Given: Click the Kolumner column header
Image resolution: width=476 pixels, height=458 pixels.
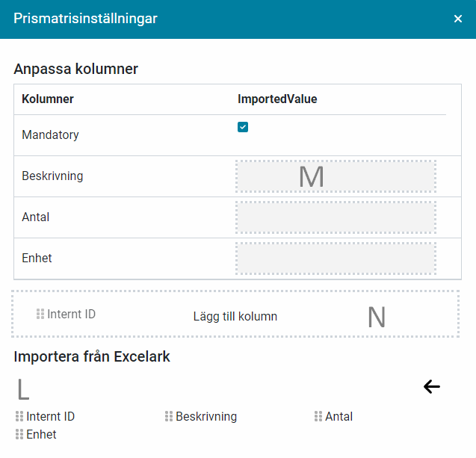Looking at the screenshot, I should click(48, 99).
